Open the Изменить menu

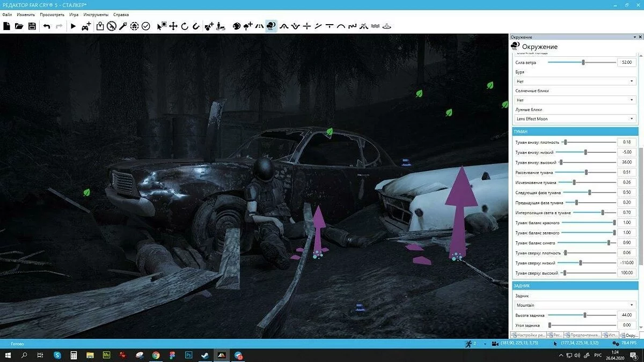click(26, 14)
